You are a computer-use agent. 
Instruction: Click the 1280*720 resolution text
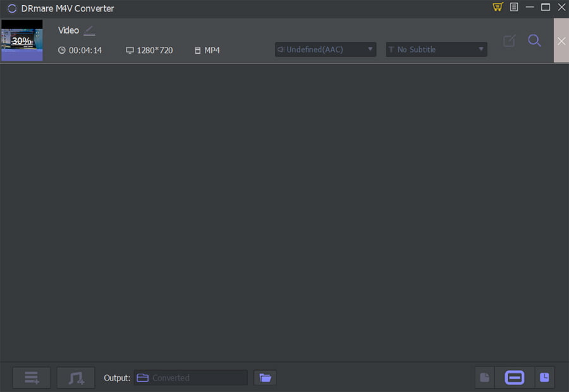point(155,51)
